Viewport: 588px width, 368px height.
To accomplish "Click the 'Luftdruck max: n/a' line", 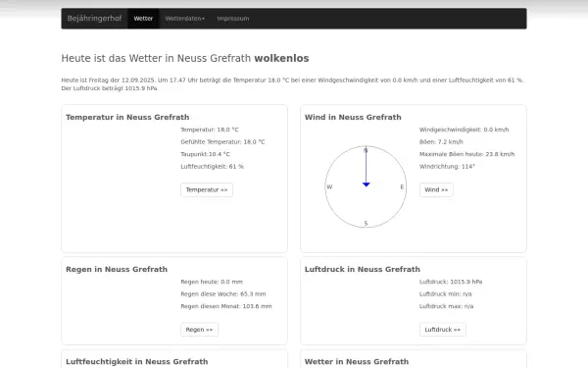I will point(447,306).
